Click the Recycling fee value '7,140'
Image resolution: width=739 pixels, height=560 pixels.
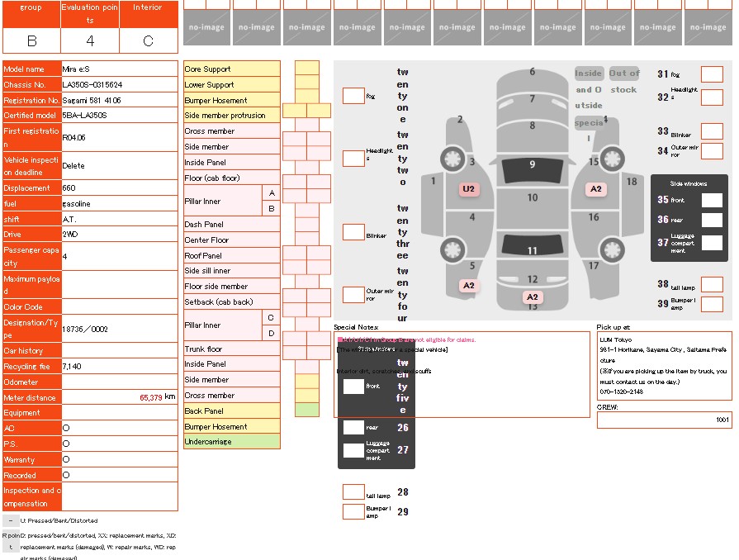[x=72, y=366]
